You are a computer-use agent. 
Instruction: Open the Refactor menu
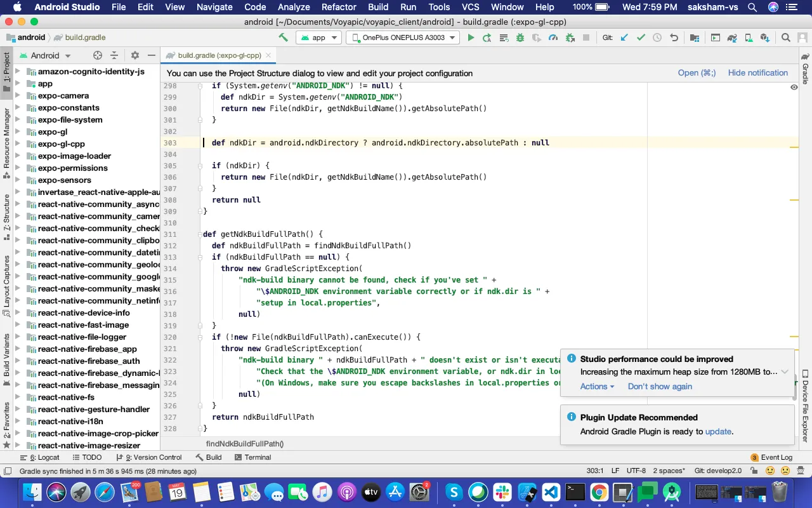point(339,7)
